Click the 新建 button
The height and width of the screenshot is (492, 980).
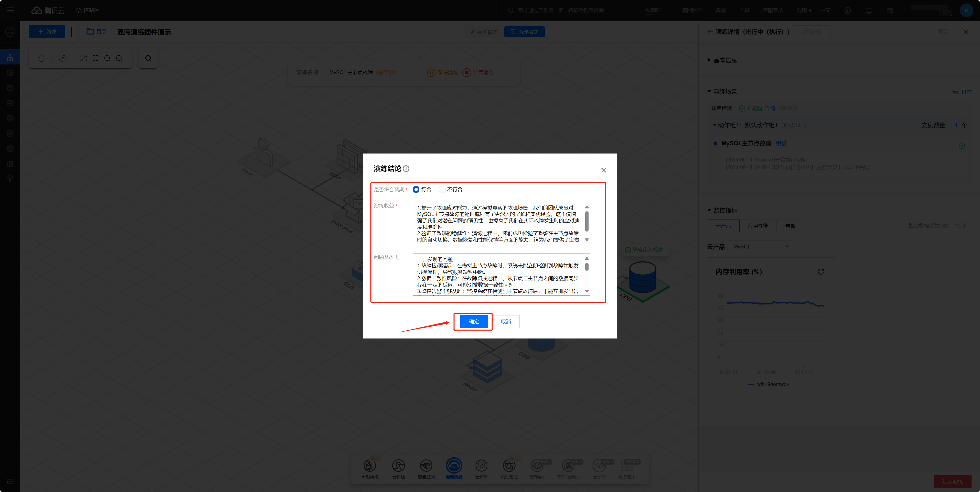[47, 32]
